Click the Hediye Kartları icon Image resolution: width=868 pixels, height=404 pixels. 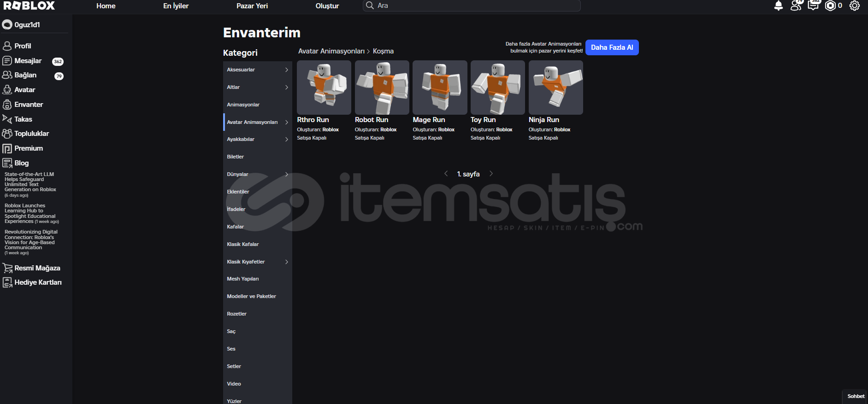point(7,282)
